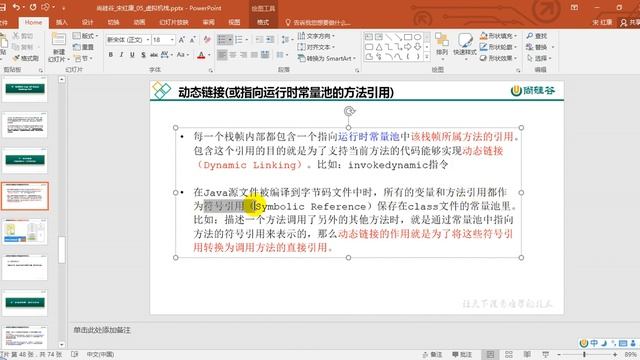Toggle Bold formatting
640x360 pixels.
(x=111, y=55)
